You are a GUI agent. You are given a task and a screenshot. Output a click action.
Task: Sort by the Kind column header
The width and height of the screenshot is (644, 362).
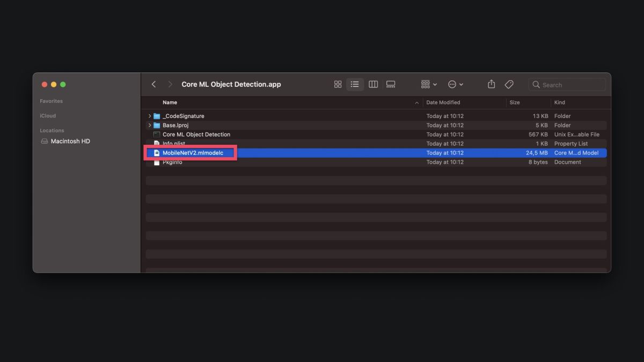tap(560, 102)
